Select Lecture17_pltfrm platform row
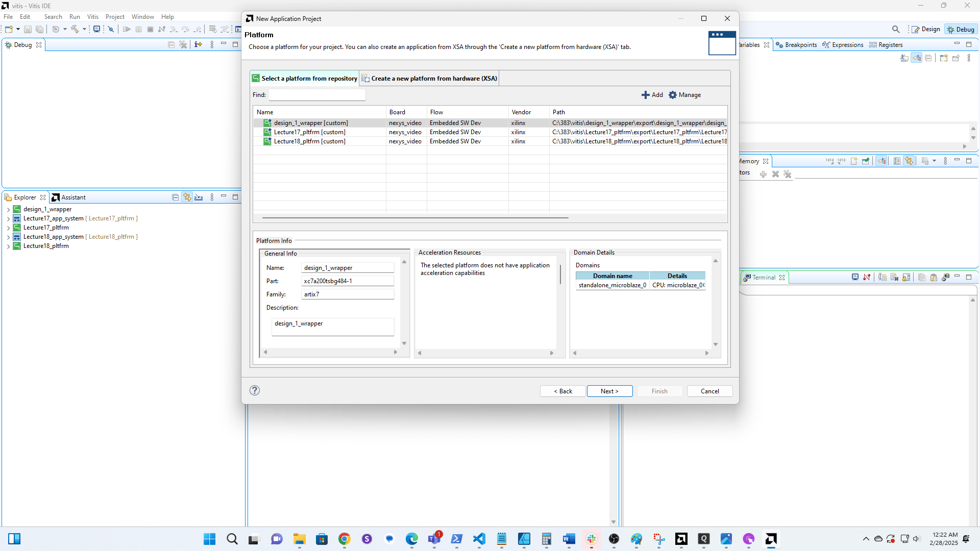 [x=309, y=132]
